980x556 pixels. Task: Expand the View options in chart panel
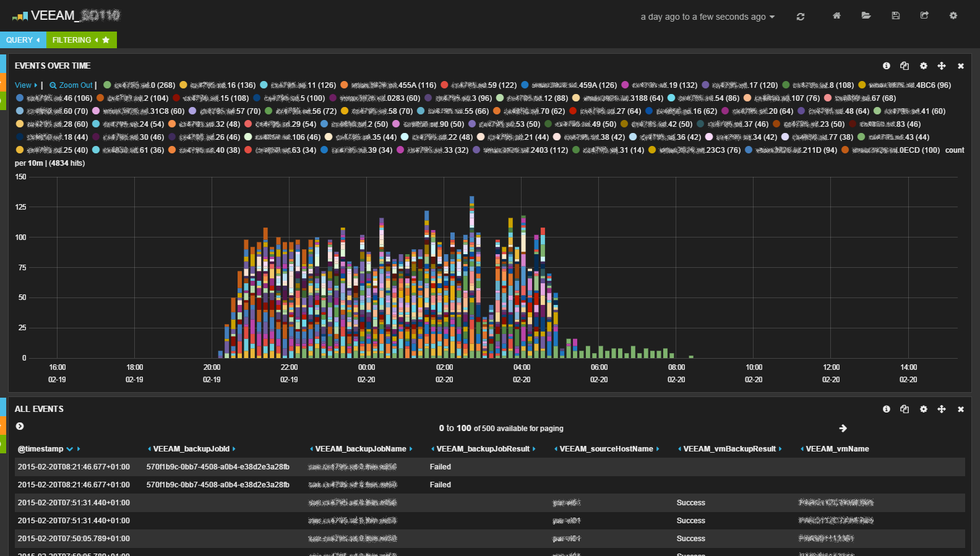tap(26, 85)
